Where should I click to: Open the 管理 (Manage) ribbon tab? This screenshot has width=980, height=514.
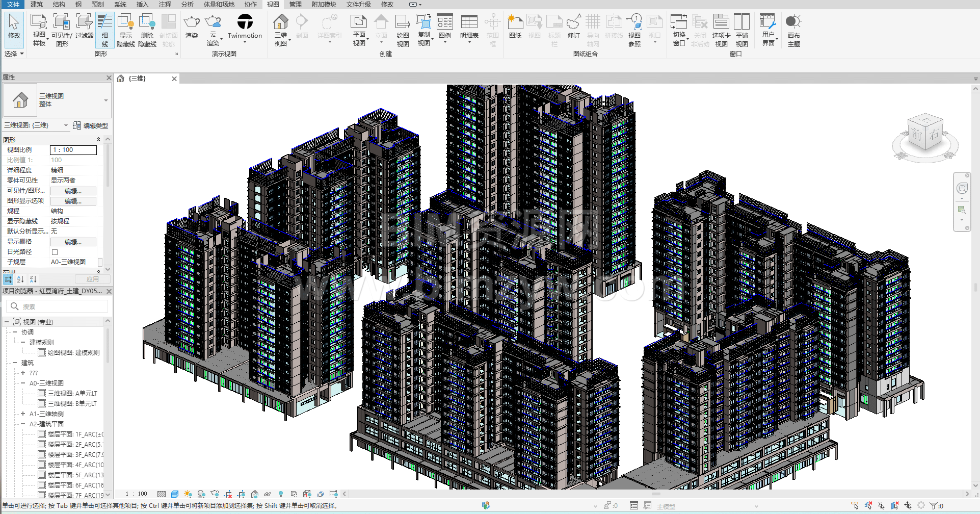click(x=296, y=5)
